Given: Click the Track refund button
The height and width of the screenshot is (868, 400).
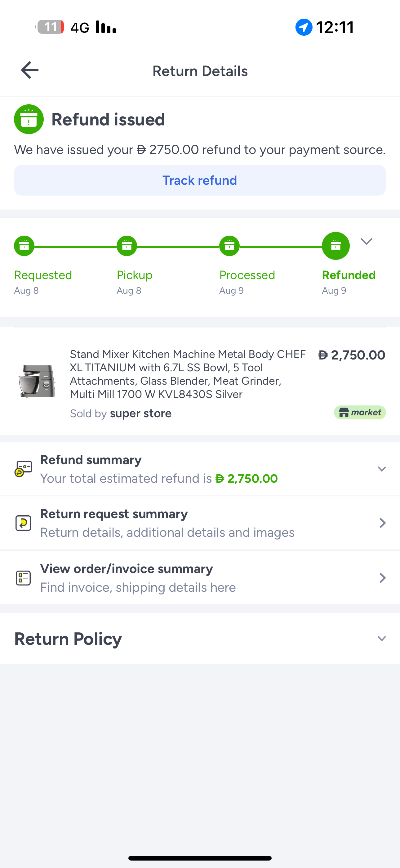Looking at the screenshot, I should pos(200,180).
